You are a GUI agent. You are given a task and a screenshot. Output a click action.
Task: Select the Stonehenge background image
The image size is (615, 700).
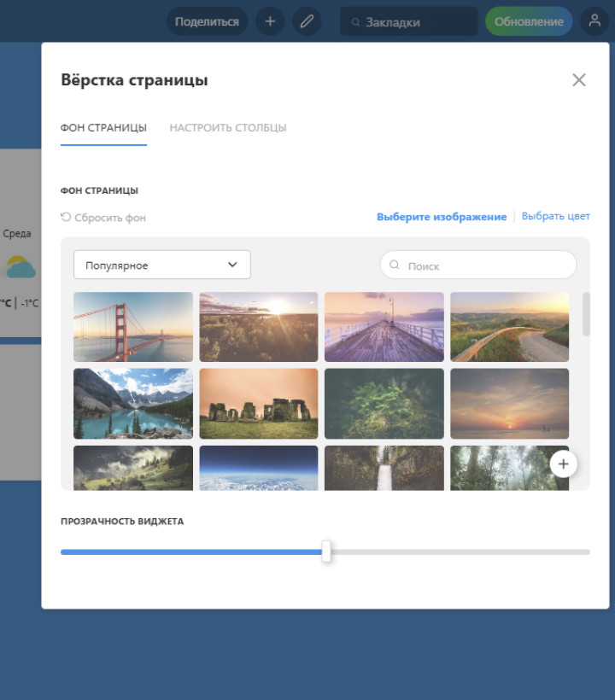(x=258, y=403)
